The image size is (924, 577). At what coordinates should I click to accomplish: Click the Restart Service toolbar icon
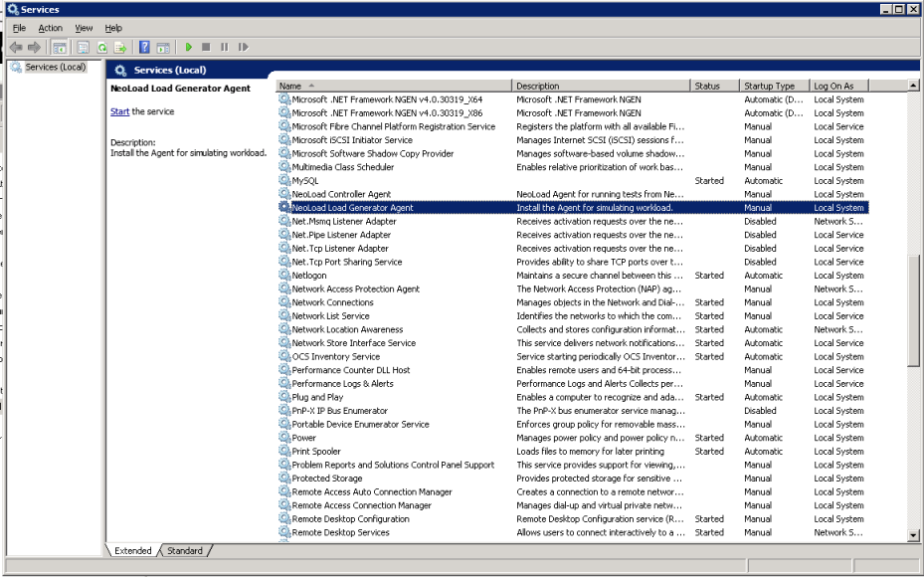coord(243,47)
